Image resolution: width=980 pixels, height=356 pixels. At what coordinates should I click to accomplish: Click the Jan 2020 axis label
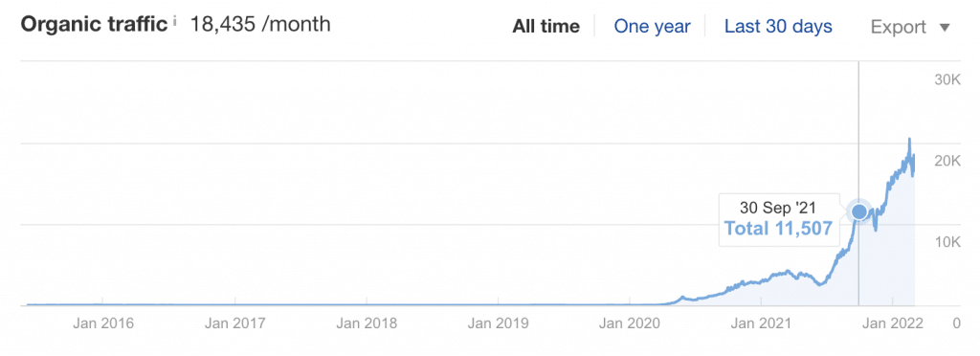630,323
